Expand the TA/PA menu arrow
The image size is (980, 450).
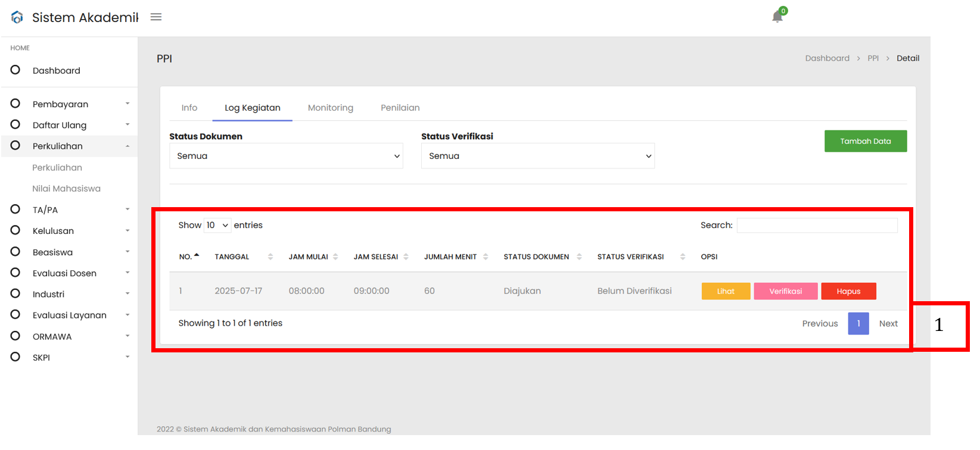point(127,209)
